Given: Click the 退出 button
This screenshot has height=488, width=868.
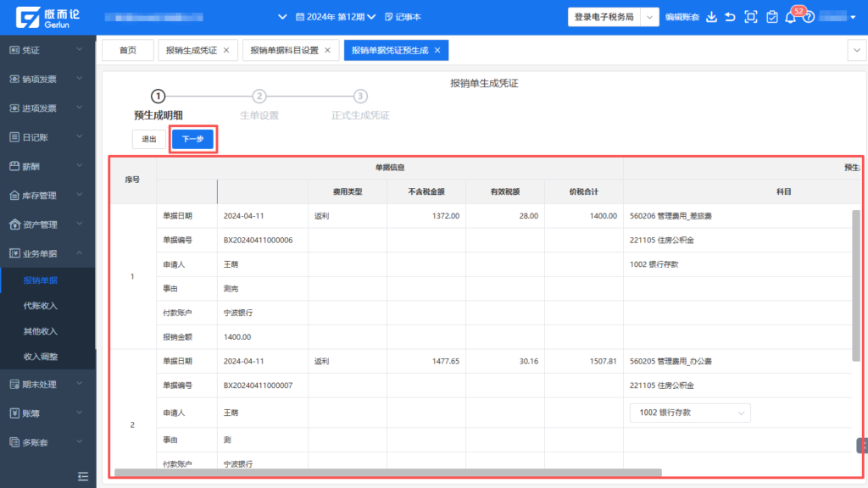Looking at the screenshot, I should click(x=149, y=139).
